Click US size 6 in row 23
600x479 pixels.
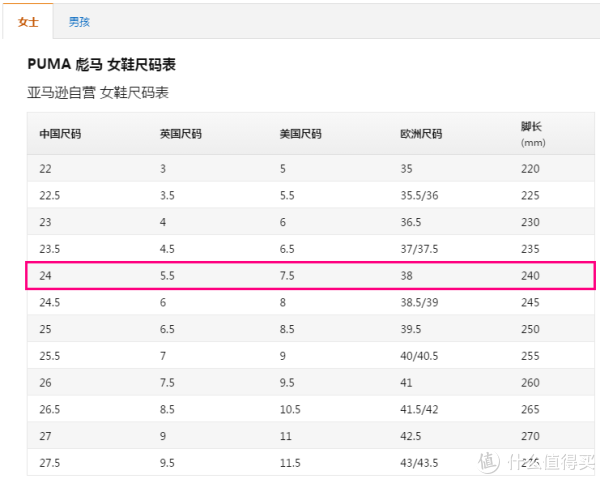pyautogui.click(x=283, y=222)
